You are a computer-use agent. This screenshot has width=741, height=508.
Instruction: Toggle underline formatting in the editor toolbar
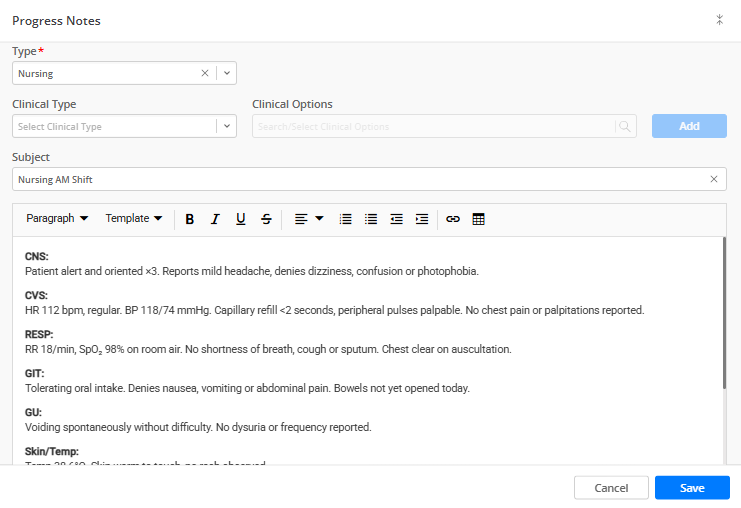(x=240, y=219)
